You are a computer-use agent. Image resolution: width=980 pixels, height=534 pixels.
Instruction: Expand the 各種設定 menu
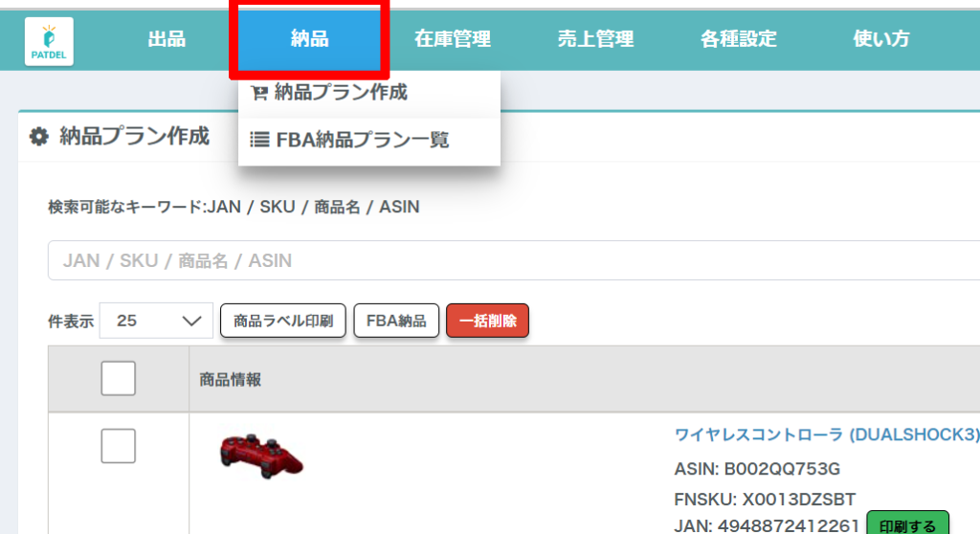tap(739, 39)
